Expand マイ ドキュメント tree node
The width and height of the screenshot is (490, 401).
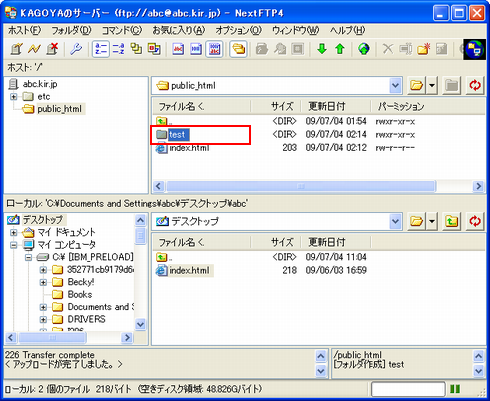[13, 232]
